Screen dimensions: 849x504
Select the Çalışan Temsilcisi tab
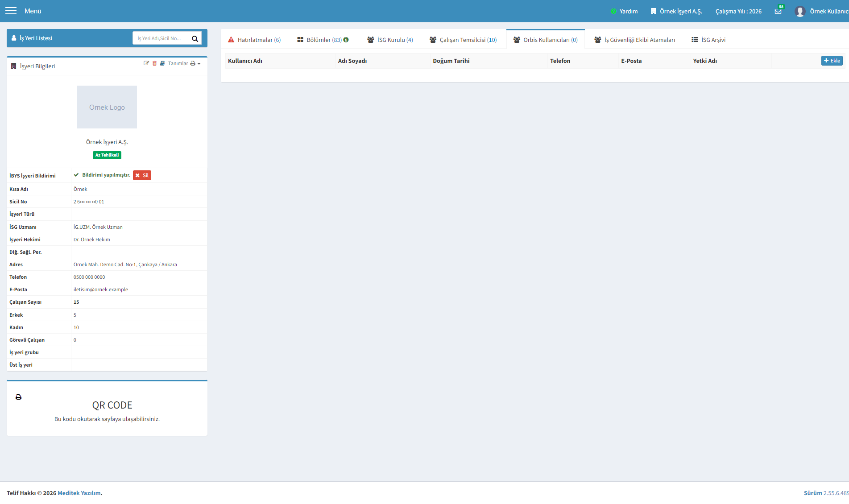pyautogui.click(x=463, y=40)
